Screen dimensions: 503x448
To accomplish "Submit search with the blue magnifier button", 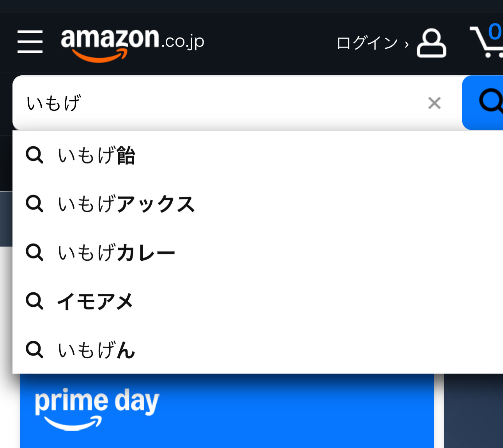I will pyautogui.click(x=483, y=103).
